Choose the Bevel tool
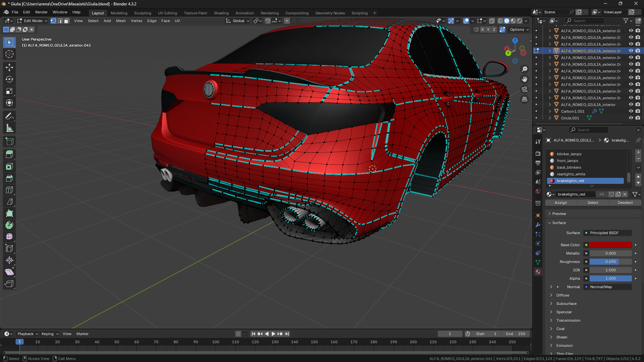This screenshot has height=362, width=644. (9, 178)
